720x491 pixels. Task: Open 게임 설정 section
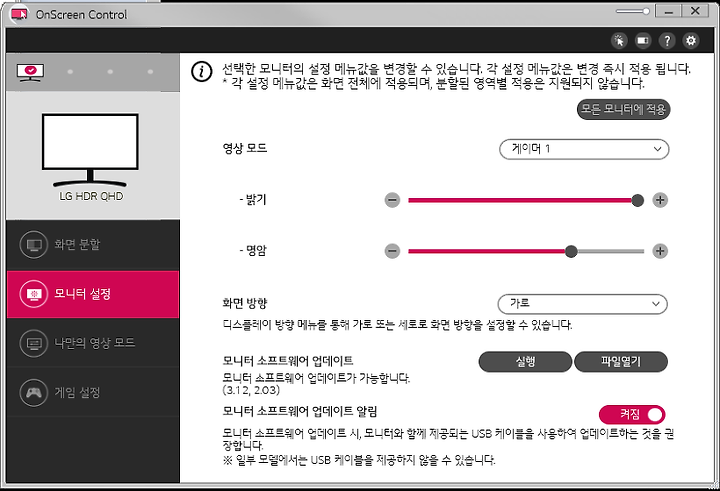pyautogui.click(x=93, y=392)
